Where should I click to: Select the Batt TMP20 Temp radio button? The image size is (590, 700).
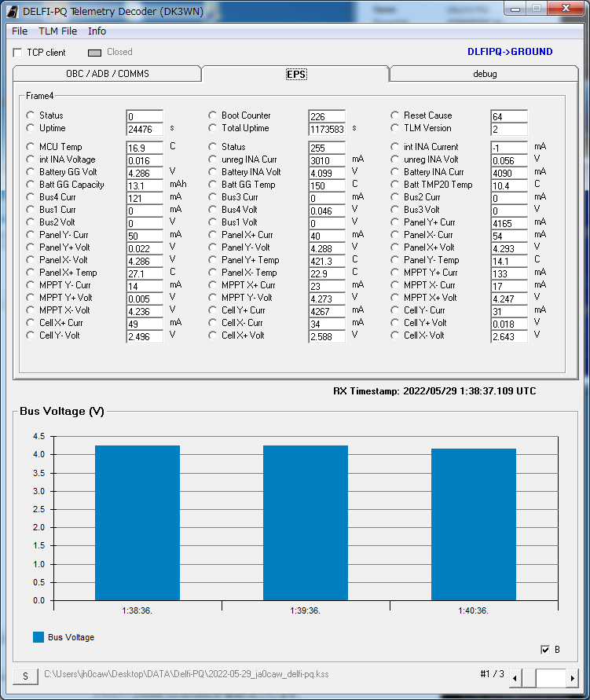[394, 184]
